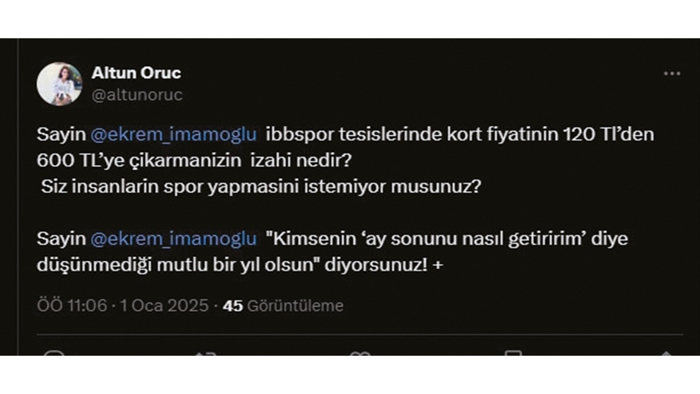Viewport: 700px width, 394px height.
Task: Click the ÖÖ 11:06 timestamp
Action: 72,306
